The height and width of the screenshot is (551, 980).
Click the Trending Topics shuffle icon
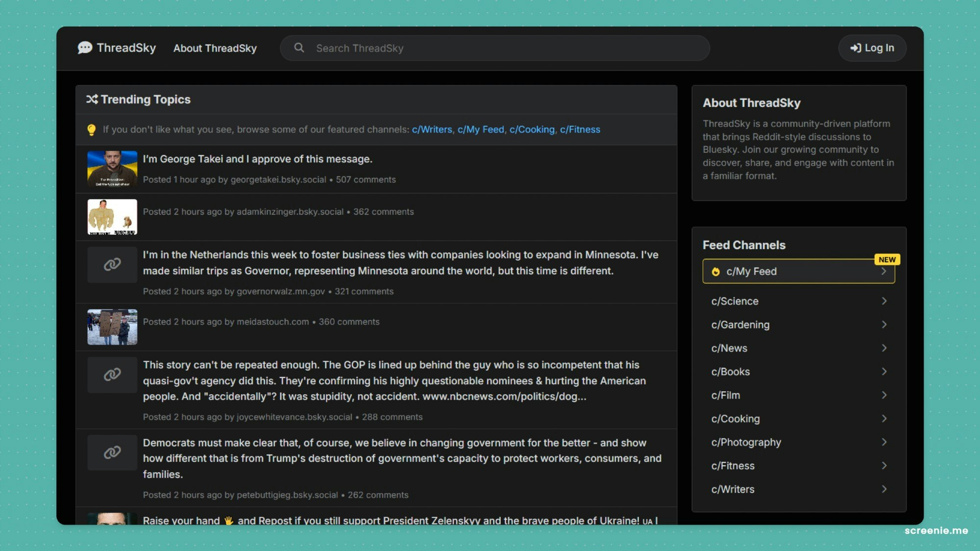click(x=92, y=100)
